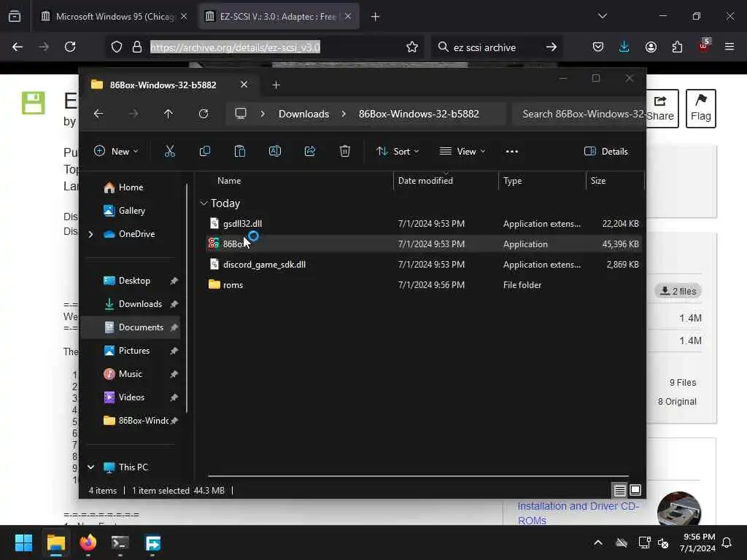The height and width of the screenshot is (560, 747).
Task: Open a new Firefox tab
Action: [x=375, y=17]
